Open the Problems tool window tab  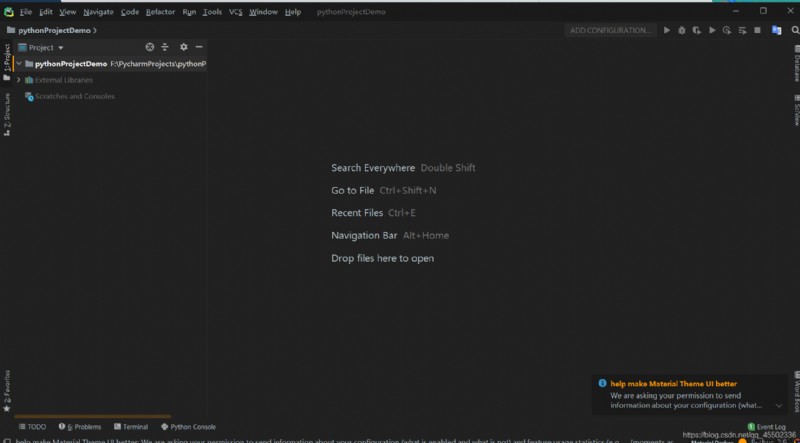[80, 427]
